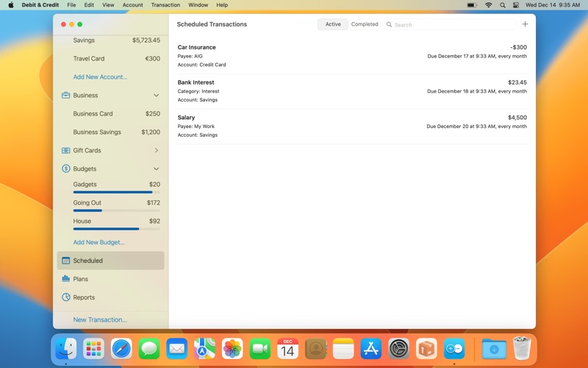
Task: Open the Transaction menu
Action: 165,5
